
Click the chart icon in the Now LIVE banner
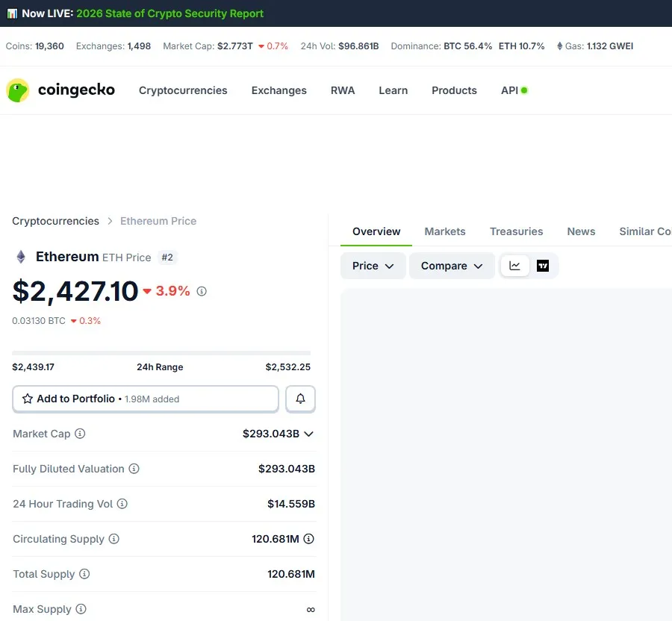click(x=12, y=13)
